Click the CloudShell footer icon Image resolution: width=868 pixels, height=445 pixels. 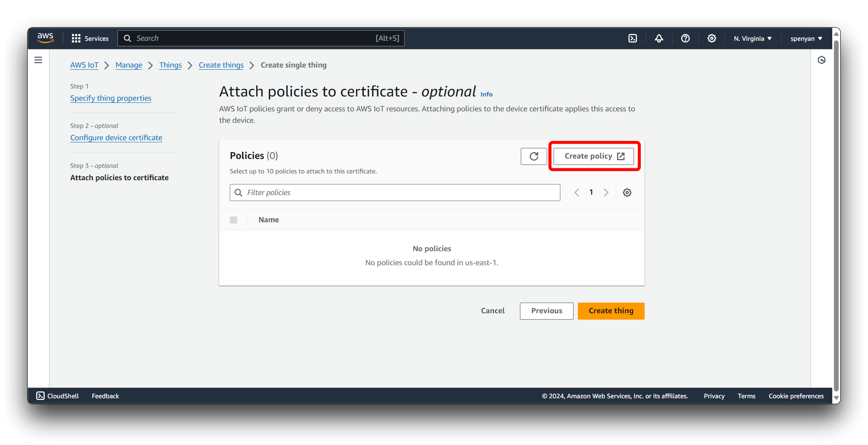point(40,396)
